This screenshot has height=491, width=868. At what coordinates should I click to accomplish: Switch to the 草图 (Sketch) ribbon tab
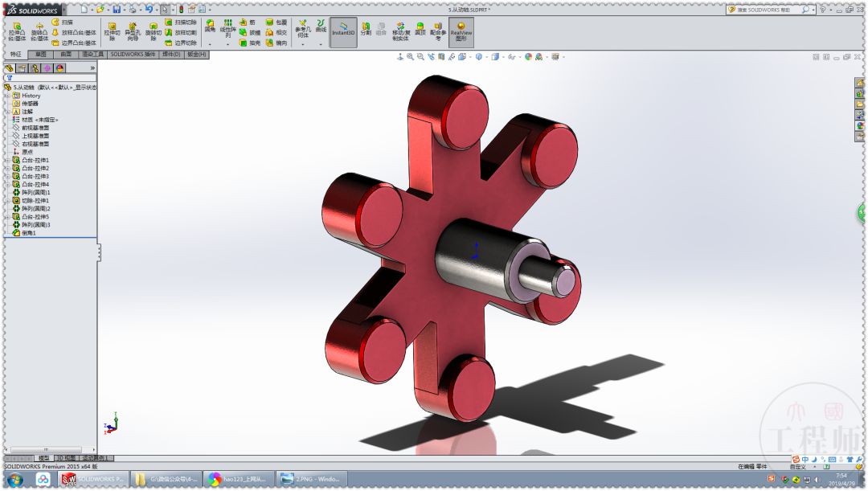[42, 55]
